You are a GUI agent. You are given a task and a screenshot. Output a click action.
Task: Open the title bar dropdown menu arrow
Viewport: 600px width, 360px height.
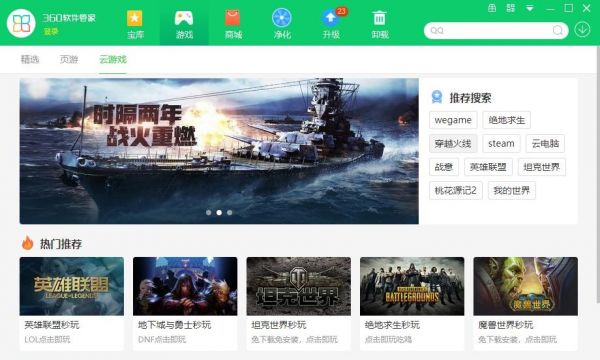point(530,8)
